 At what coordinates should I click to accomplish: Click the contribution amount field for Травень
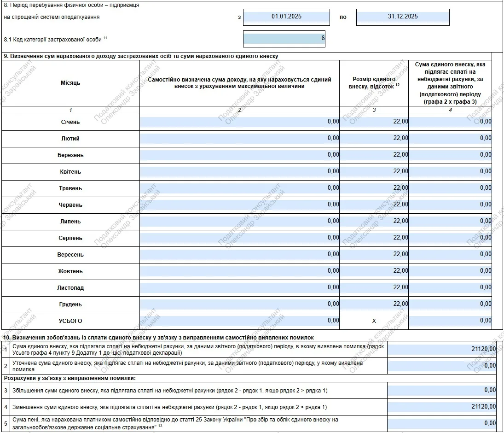tap(450, 188)
